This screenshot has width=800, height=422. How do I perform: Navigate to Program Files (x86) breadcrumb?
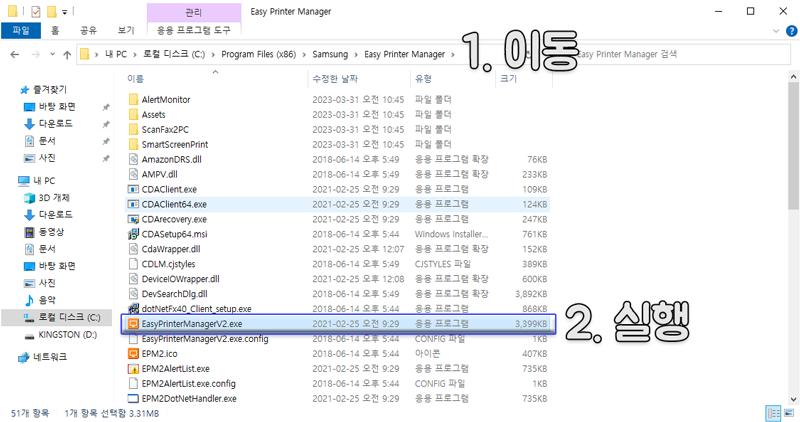tap(259, 55)
